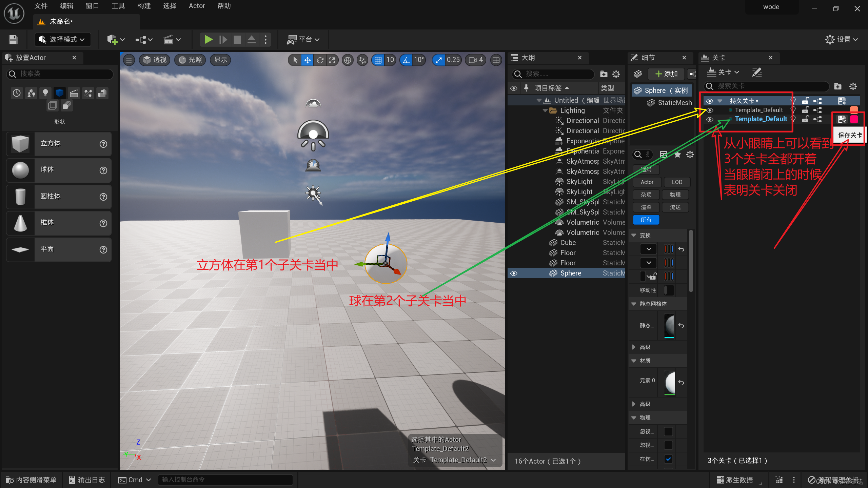Toggle eye icon on Sphere row

click(x=514, y=273)
